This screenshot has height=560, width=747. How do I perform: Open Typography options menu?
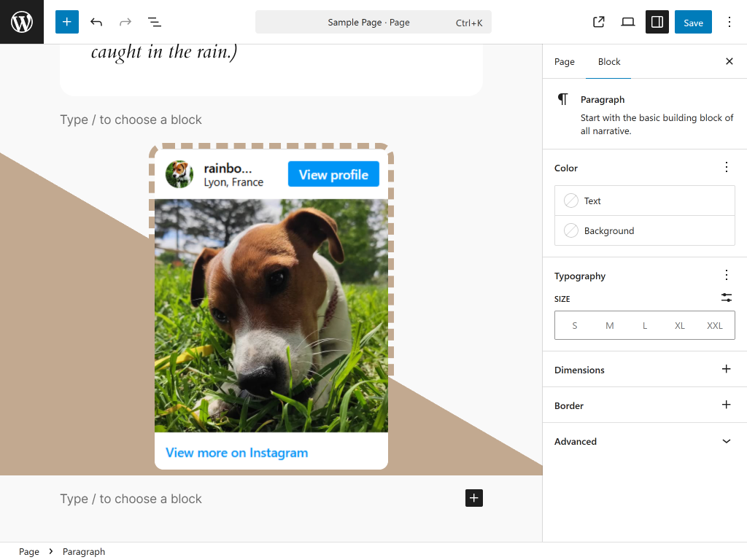(x=726, y=275)
